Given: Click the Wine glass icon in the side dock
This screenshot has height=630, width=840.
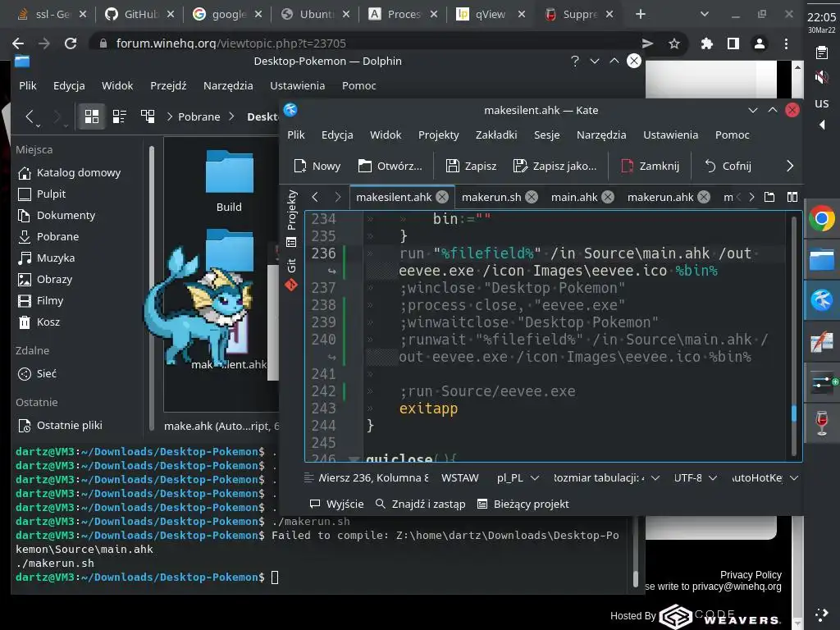Looking at the screenshot, I should tap(822, 423).
